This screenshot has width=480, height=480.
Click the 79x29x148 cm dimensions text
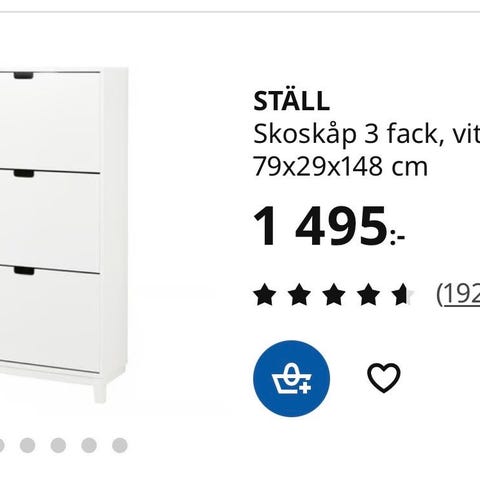coord(340,167)
